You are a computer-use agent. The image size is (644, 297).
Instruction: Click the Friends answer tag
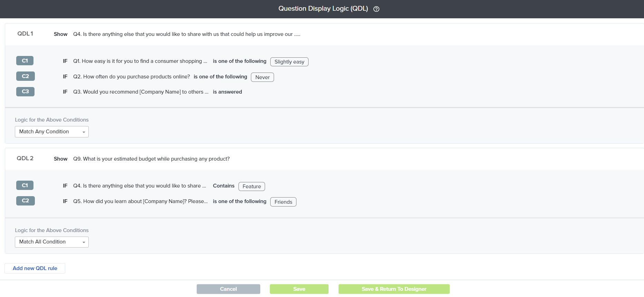coord(283,202)
